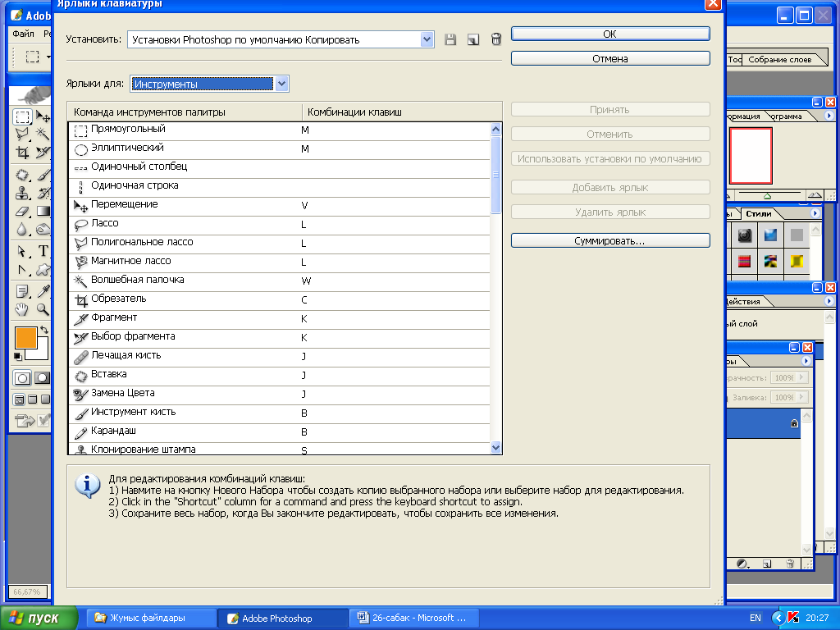Select the Rectangular Marquee tool in toolbox

[x=22, y=116]
